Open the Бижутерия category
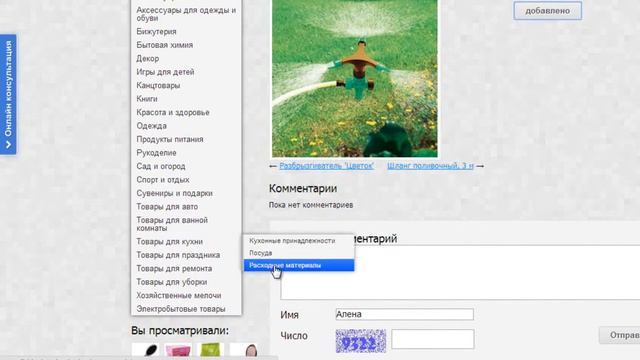The image size is (640, 360). (156, 31)
